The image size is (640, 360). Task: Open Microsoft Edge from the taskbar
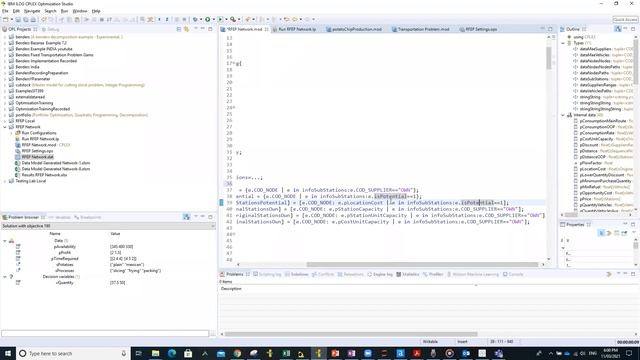[x=172, y=353]
